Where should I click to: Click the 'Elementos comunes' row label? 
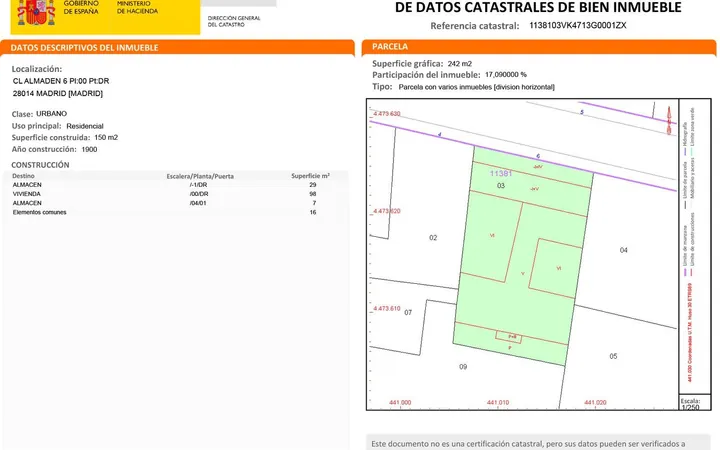click(39, 212)
